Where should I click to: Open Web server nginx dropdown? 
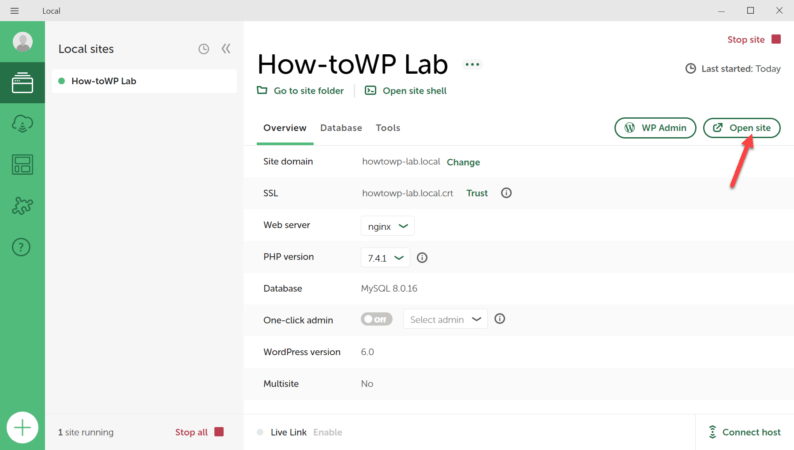(x=387, y=226)
